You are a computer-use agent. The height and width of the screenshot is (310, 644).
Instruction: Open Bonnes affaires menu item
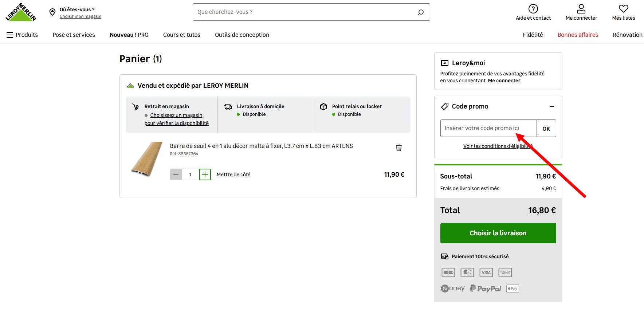click(578, 35)
